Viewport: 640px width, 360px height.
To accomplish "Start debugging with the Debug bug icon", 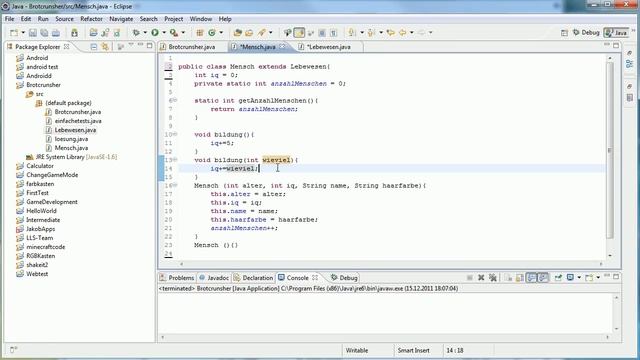I will (x=136, y=33).
